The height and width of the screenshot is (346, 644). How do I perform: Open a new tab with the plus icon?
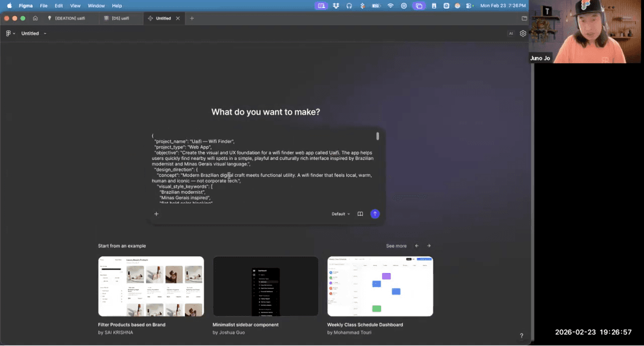pyautogui.click(x=192, y=18)
